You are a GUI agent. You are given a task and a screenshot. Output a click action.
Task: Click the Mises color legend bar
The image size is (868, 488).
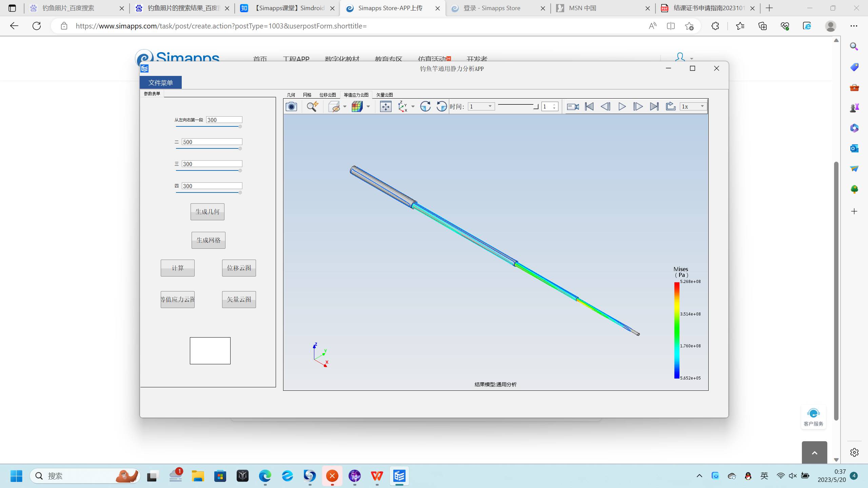[677, 330]
